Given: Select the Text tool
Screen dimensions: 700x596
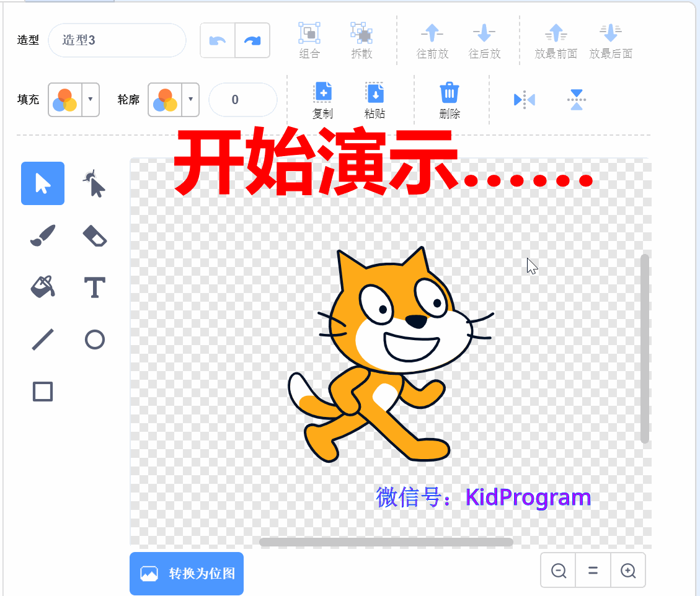Looking at the screenshot, I should coord(95,287).
